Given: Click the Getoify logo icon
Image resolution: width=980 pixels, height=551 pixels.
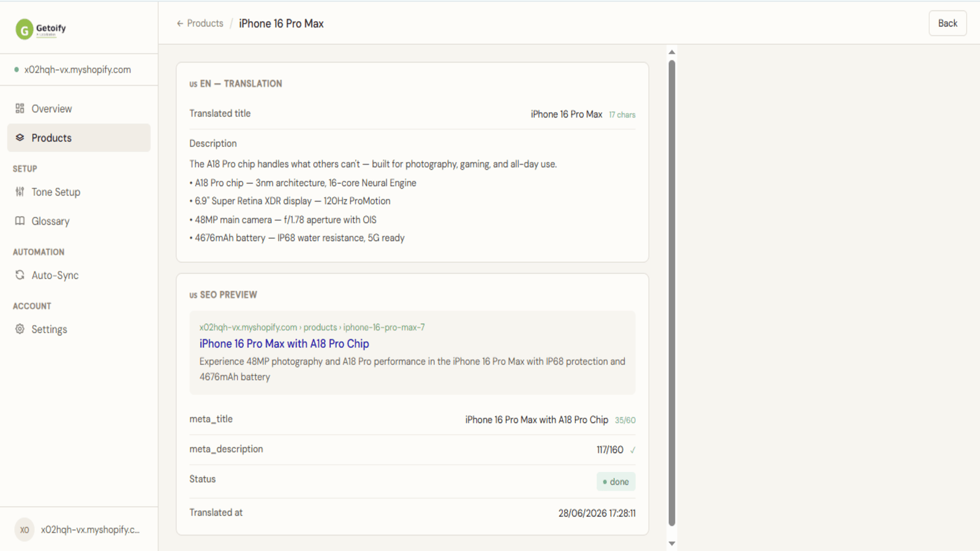Looking at the screenshot, I should coord(24,29).
